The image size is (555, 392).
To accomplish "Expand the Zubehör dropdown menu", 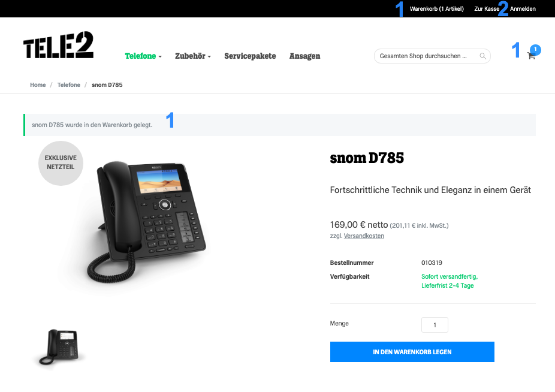I will (193, 56).
